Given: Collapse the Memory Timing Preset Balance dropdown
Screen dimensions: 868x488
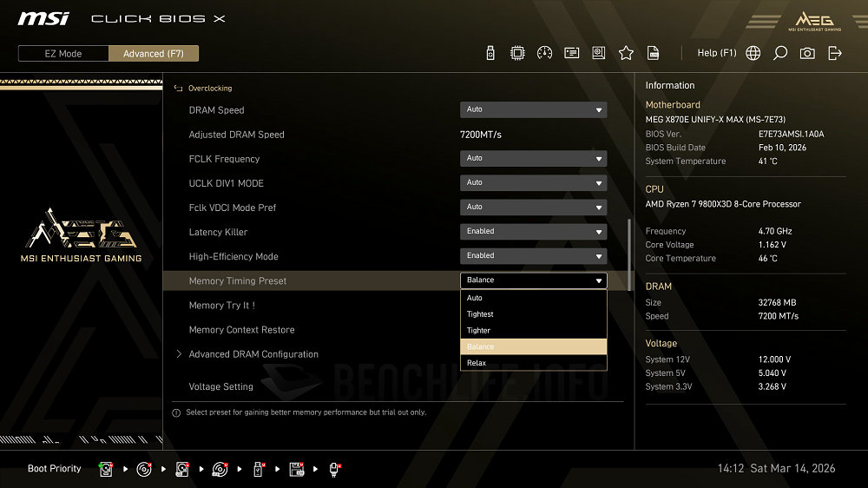Looking at the screenshot, I should (533, 280).
